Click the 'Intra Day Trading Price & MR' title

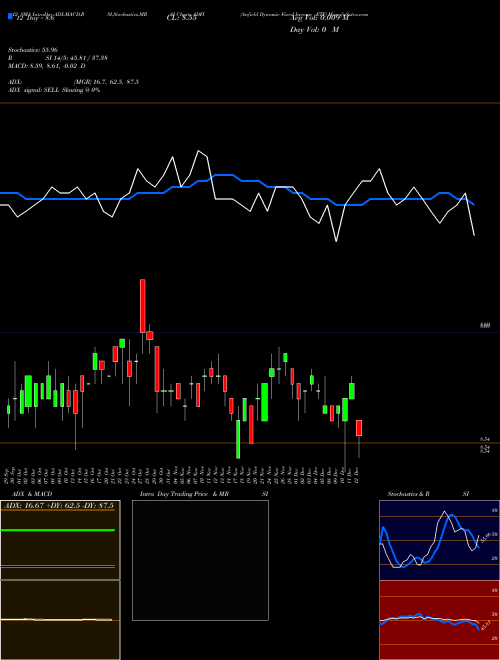(184, 494)
